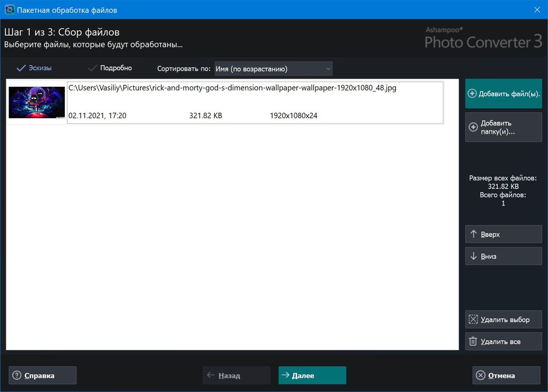Click the Вниз button label
The width and height of the screenshot is (548, 392).
(x=489, y=256)
